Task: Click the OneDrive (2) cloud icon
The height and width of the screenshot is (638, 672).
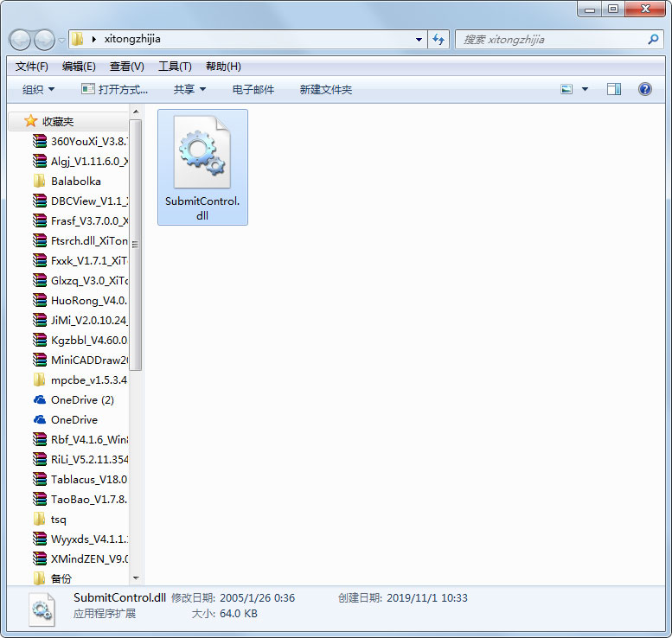Action: point(40,399)
